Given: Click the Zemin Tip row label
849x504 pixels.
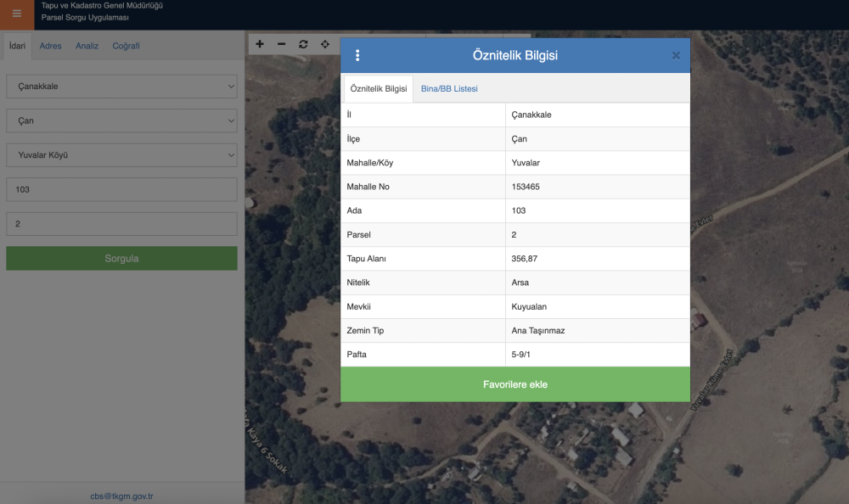Looking at the screenshot, I should point(365,331).
